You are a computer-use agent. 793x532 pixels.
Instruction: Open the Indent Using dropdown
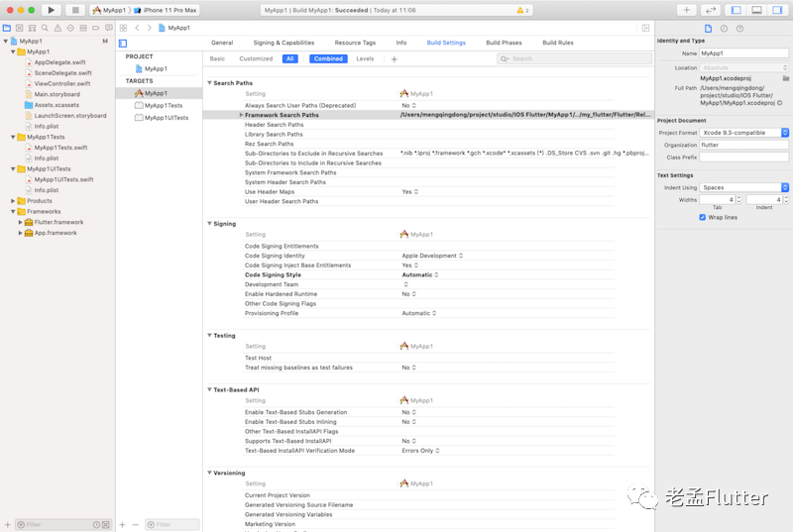[744, 187]
